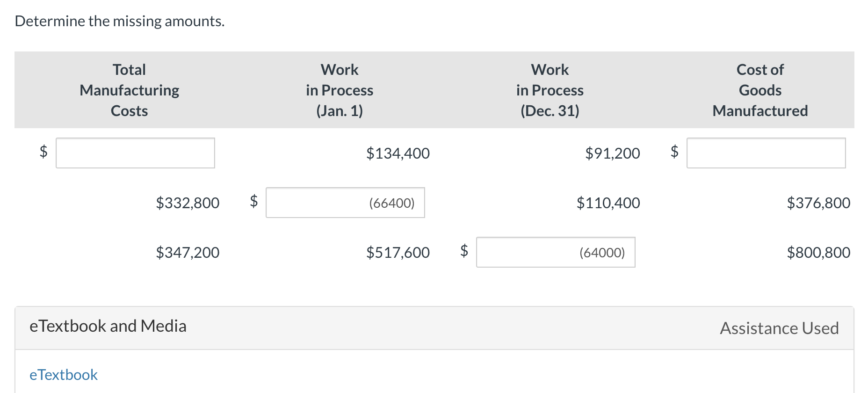Click the Total Manufacturing Costs column header
The image size is (868, 393).
click(129, 90)
